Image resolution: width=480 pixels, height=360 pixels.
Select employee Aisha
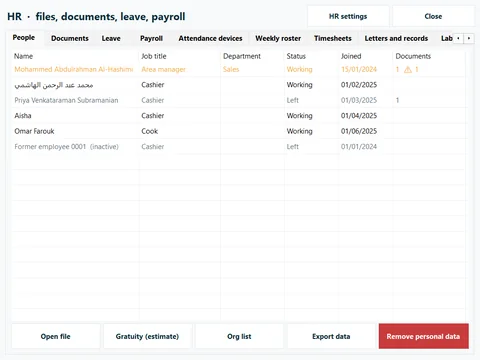(x=239, y=116)
